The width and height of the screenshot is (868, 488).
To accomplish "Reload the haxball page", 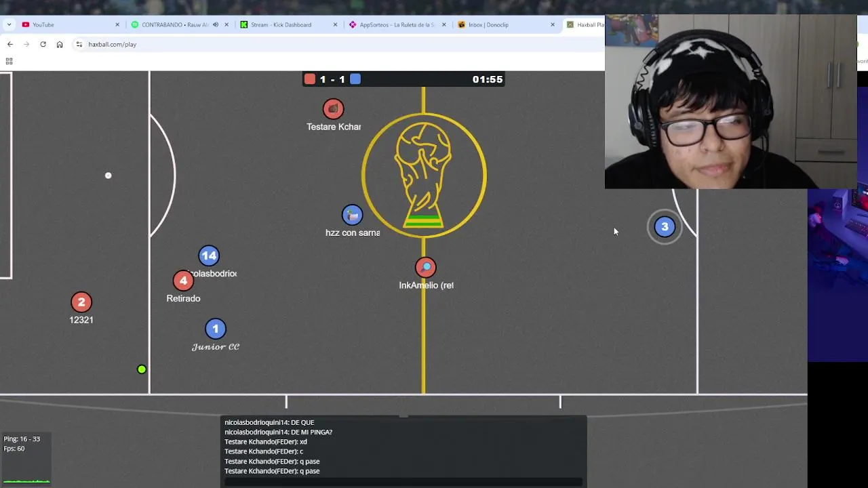I will coord(43,44).
